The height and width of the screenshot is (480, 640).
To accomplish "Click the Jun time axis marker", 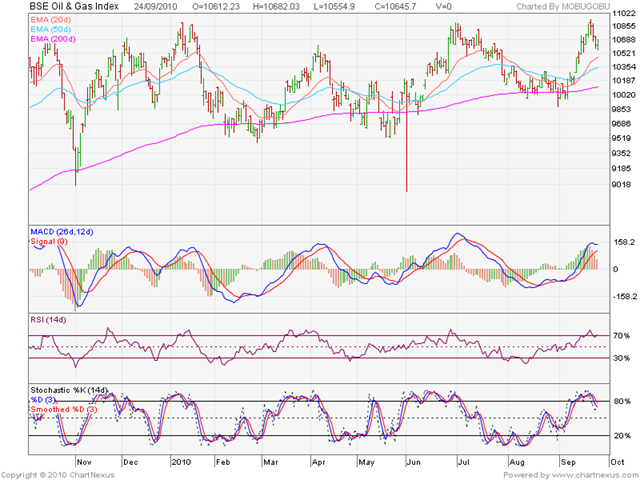I will click(x=414, y=462).
